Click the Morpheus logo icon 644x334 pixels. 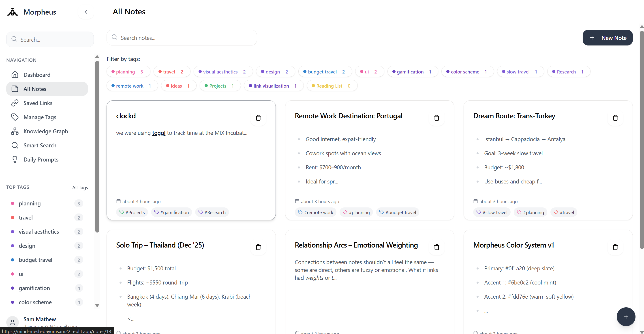(x=13, y=12)
